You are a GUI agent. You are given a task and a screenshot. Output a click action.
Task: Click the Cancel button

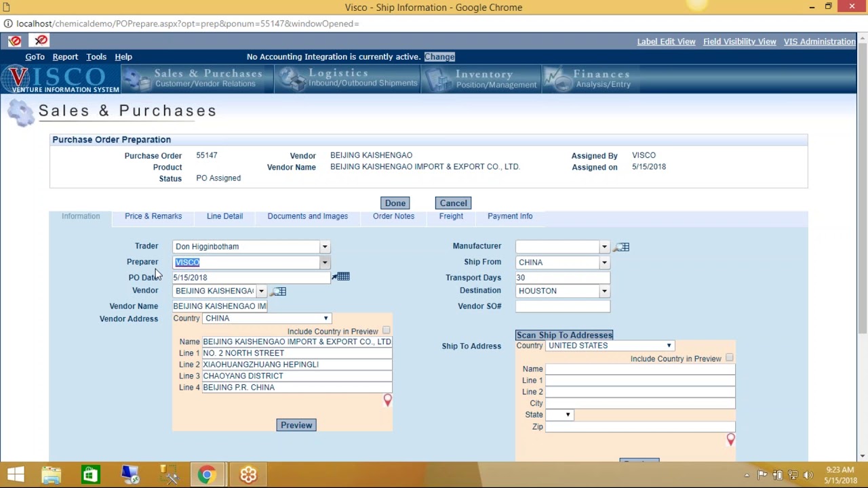453,203
